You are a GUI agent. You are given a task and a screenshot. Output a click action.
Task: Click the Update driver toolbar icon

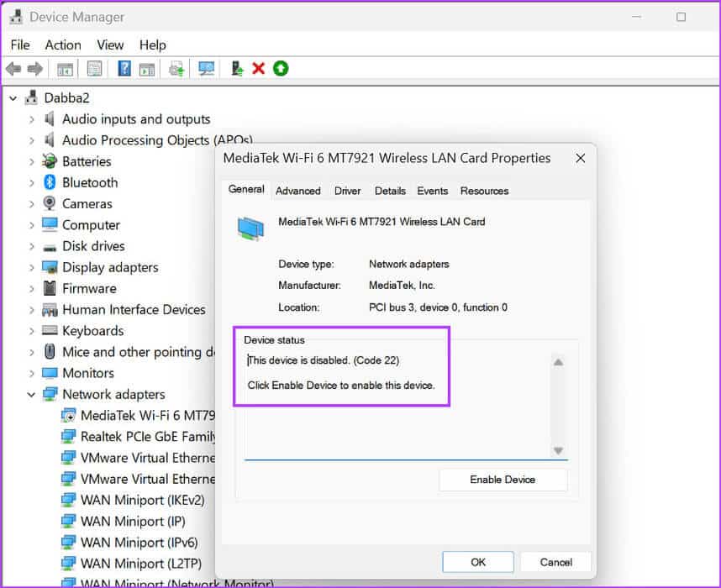(176, 69)
